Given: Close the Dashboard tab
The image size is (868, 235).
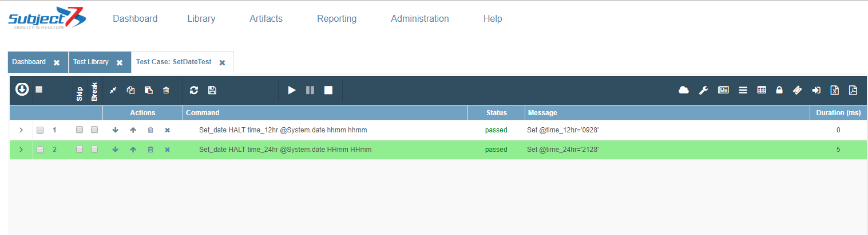Looking at the screenshot, I should [57, 62].
